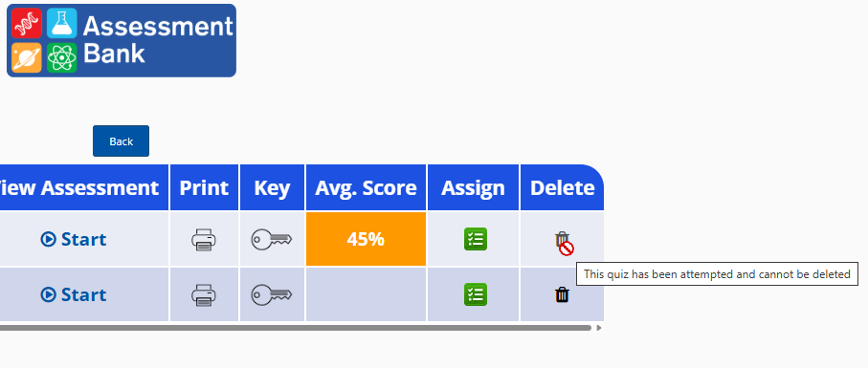This screenshot has width=868, height=368.
Task: Click the printer icon in the first row
Action: pos(204,240)
